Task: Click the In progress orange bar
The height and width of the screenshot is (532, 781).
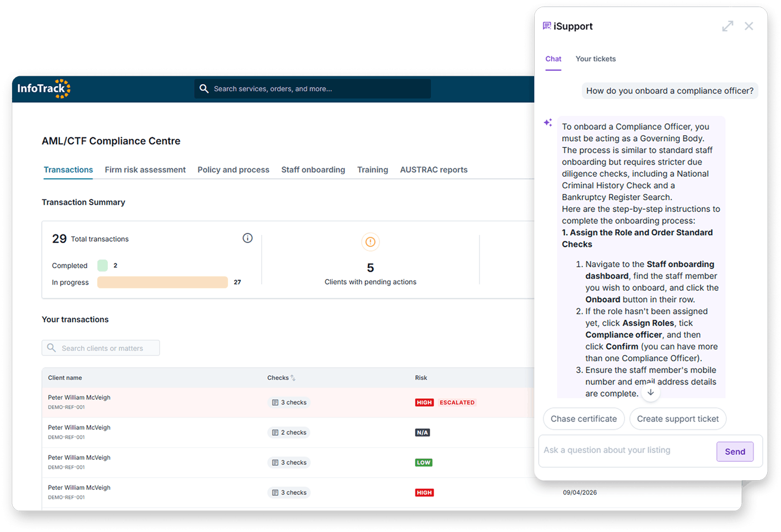Action: coord(162,283)
